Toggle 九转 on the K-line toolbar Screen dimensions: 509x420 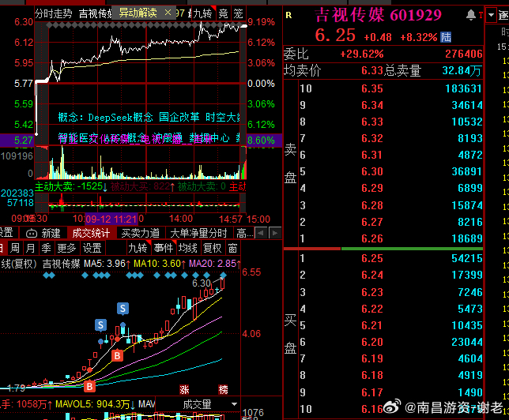coord(138,248)
